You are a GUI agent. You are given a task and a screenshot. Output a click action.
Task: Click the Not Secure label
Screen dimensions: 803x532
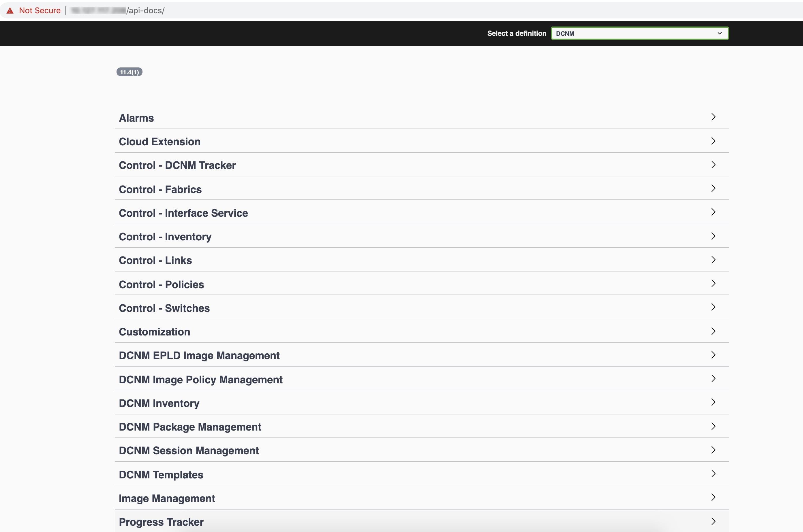pyautogui.click(x=40, y=10)
